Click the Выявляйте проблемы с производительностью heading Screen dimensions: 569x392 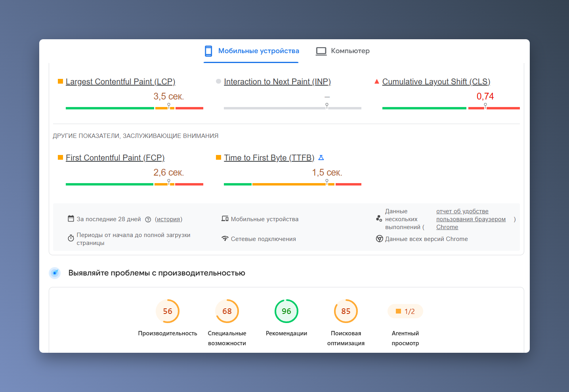(x=157, y=273)
